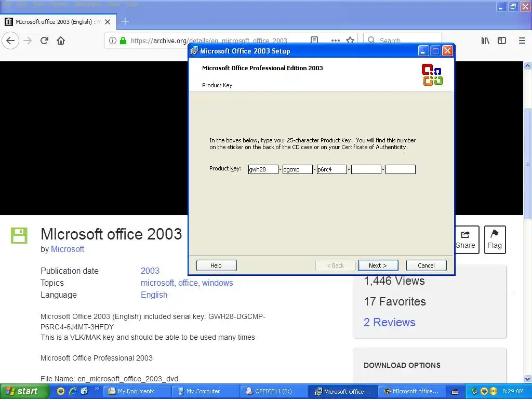Launch Internet Explorer from quick launch
Screen dimensions: 532x399
73,391
